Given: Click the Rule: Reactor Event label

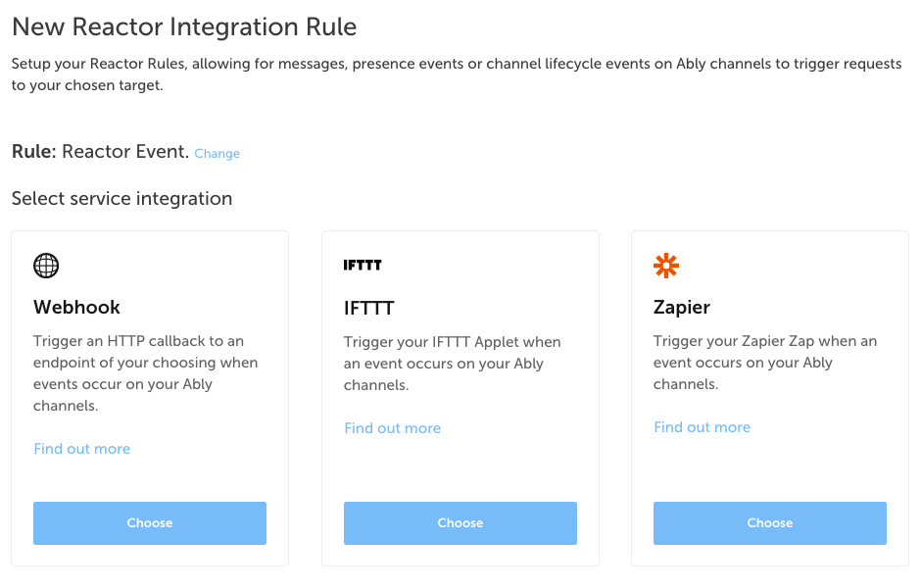Looking at the screenshot, I should (x=100, y=152).
